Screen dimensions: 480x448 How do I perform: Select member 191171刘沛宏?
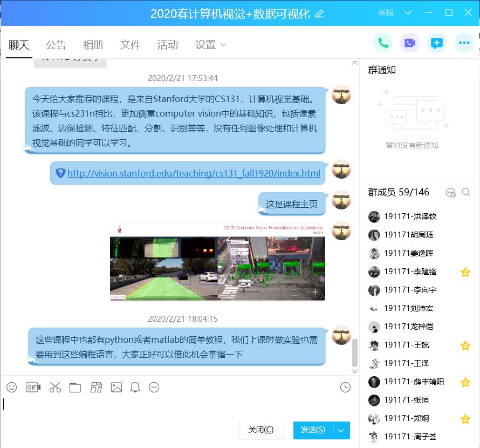point(420,308)
